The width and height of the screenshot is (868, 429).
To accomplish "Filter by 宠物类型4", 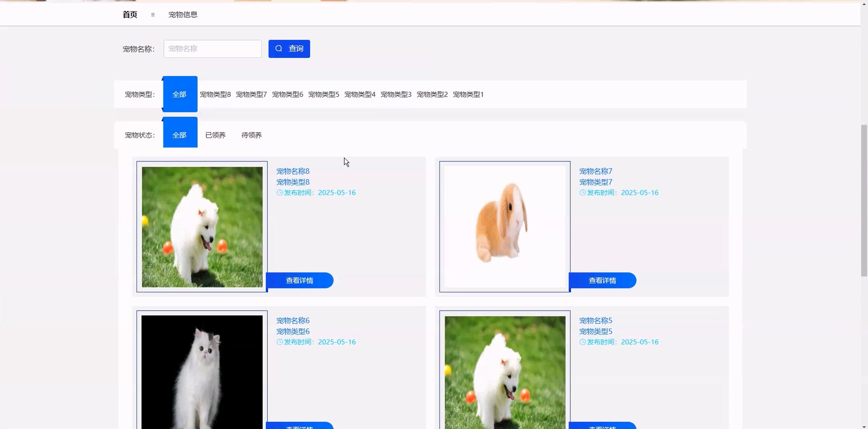I will (360, 95).
